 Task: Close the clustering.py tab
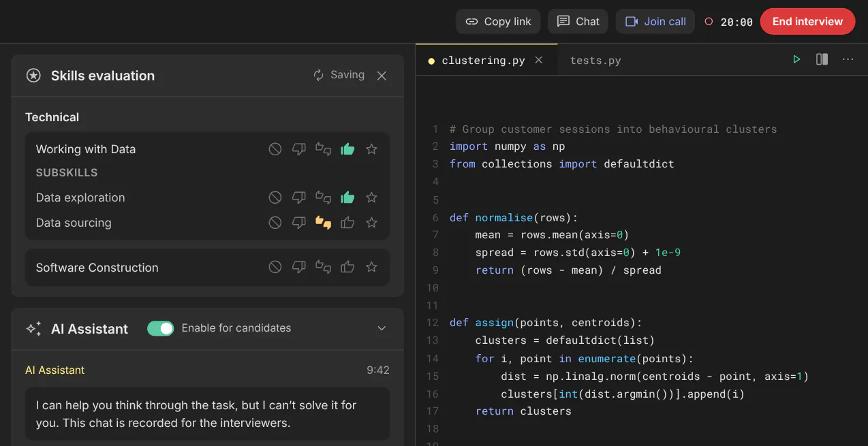coord(538,60)
